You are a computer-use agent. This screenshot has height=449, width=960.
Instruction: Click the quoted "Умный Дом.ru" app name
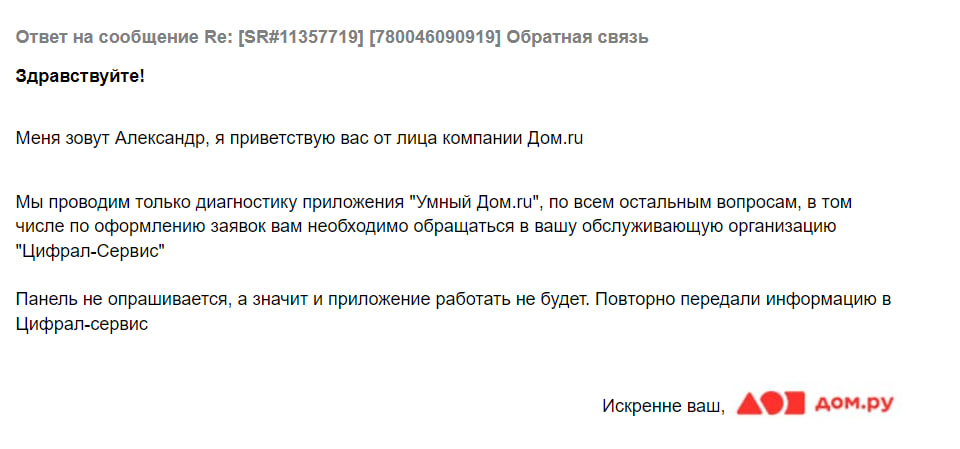(x=476, y=202)
